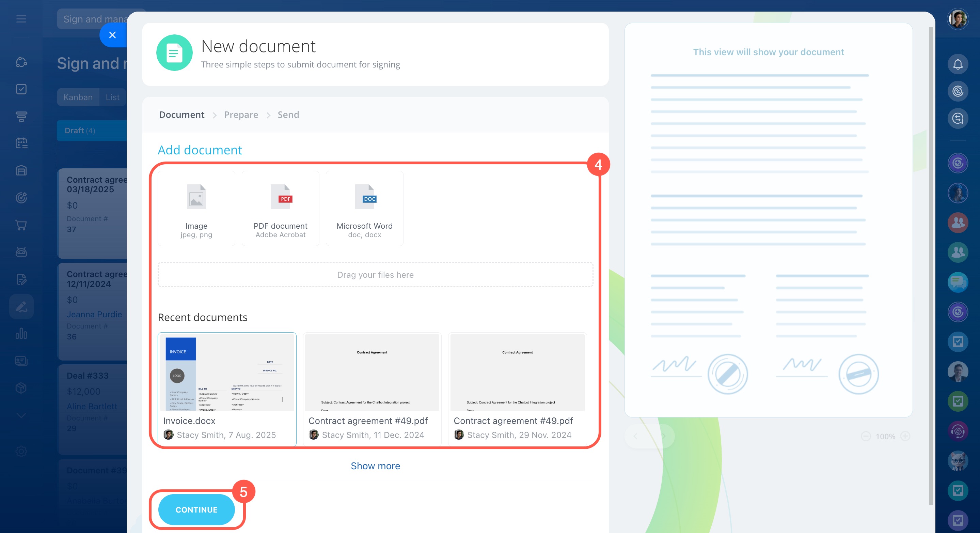This screenshot has width=980, height=533.
Task: Open the user profile avatar at top right
Action: [x=958, y=19]
